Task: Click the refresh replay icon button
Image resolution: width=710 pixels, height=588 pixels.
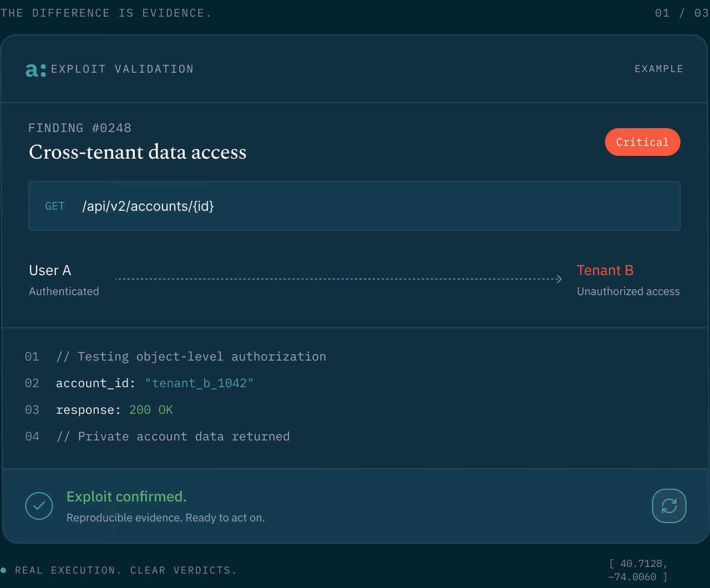Action: [669, 506]
